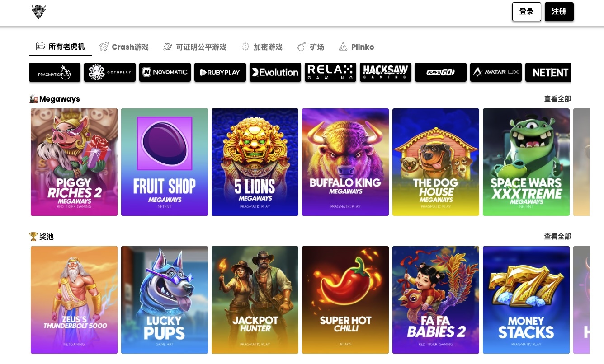
Task: Open the Crash游戏 tab
Action: click(x=124, y=47)
